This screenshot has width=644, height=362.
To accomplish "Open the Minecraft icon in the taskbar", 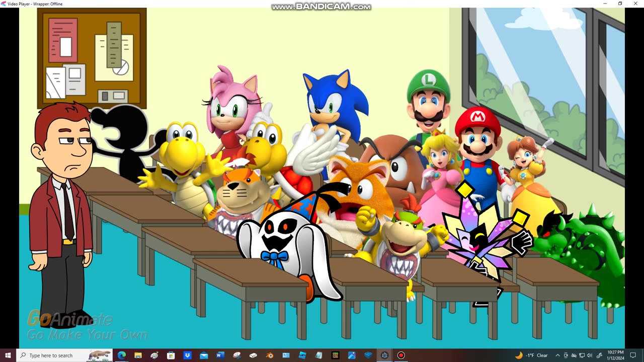I will point(335,355).
